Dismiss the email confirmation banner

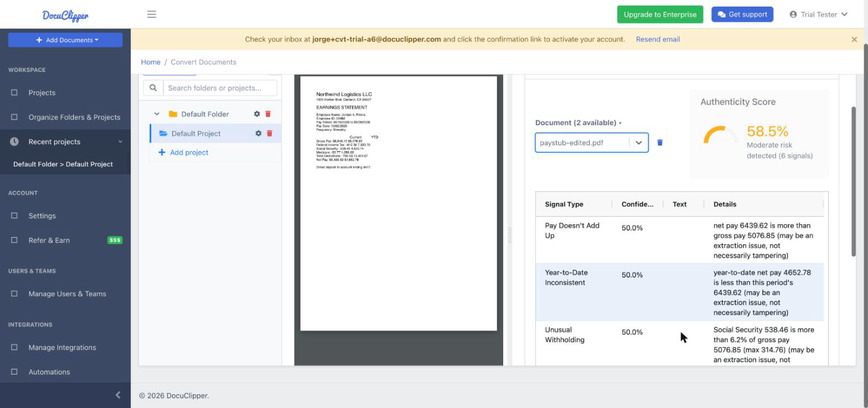tap(854, 39)
